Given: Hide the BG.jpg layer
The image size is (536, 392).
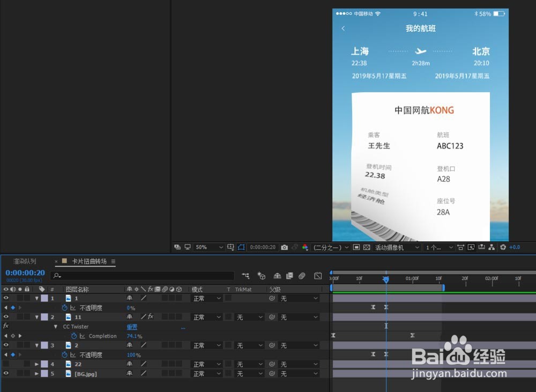Looking at the screenshot, I should (5, 374).
